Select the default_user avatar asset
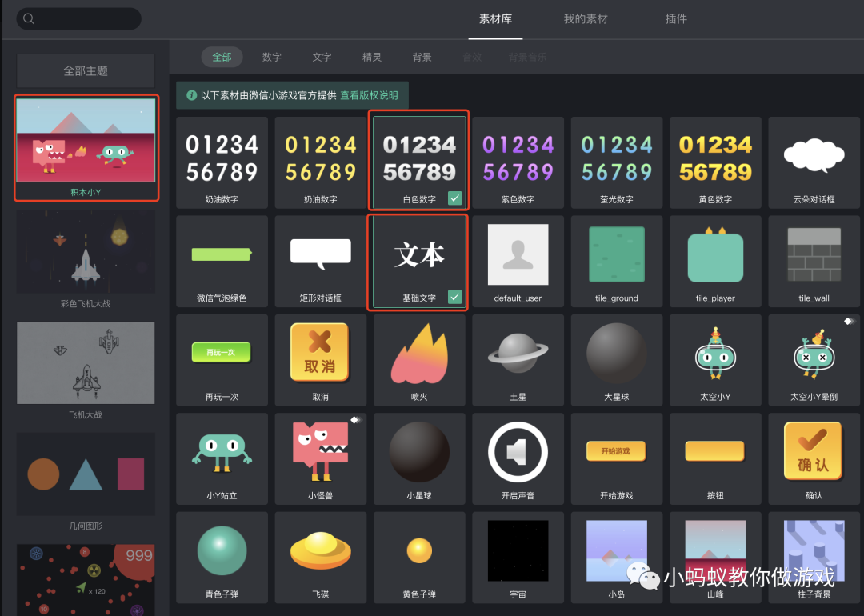Screen dimensions: 864x616 tap(518, 261)
